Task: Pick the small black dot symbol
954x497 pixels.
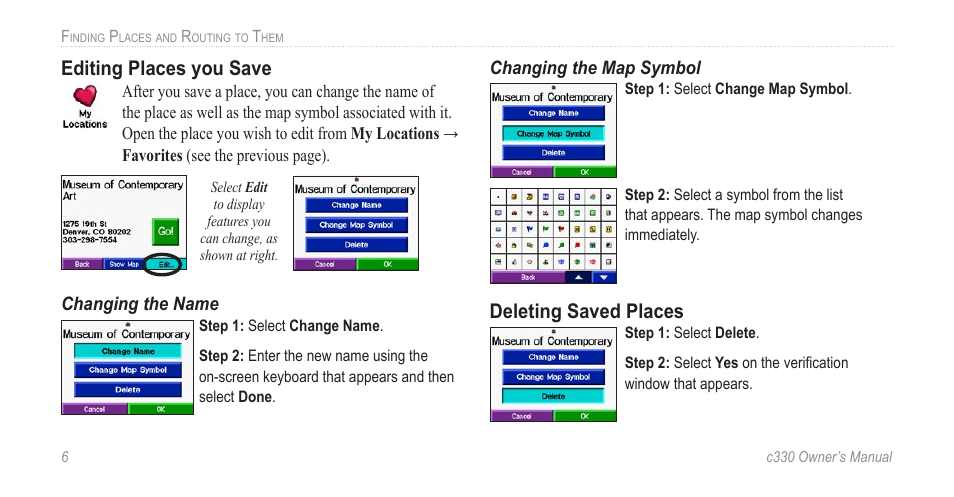Action: pyautogui.click(x=498, y=197)
